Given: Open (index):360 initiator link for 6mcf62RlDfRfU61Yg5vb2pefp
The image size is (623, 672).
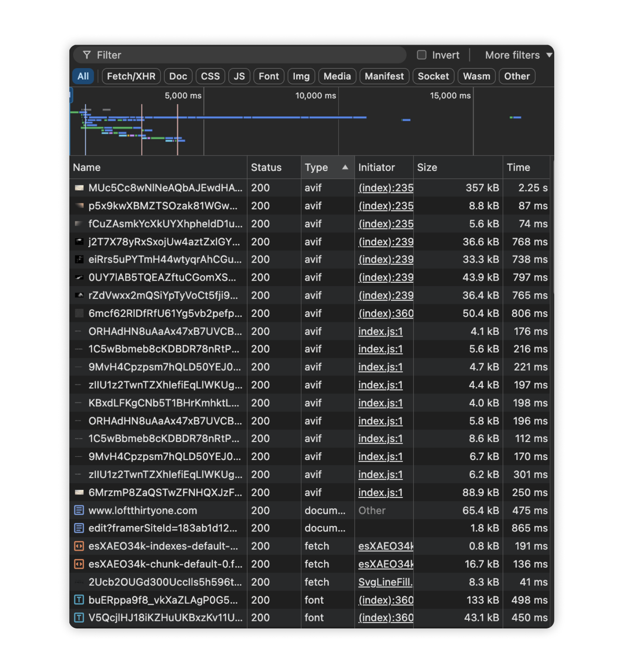Looking at the screenshot, I should pyautogui.click(x=386, y=313).
